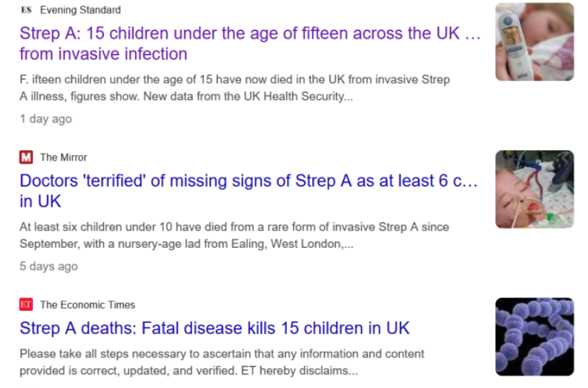This screenshot has height=388, width=588.
Task: Select the snippet starting 'ifteen children under the age'
Action: pyautogui.click(x=234, y=80)
